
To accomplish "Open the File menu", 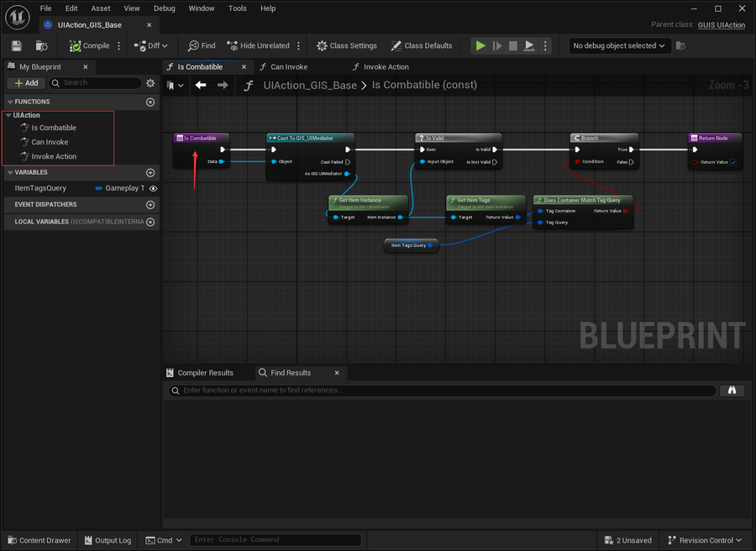I will [46, 8].
